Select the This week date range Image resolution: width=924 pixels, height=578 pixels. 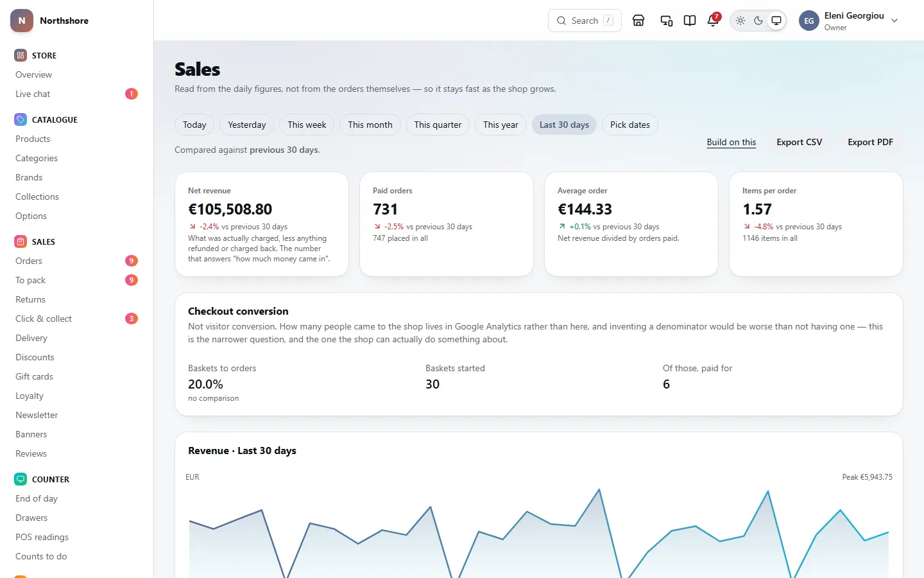(x=307, y=125)
